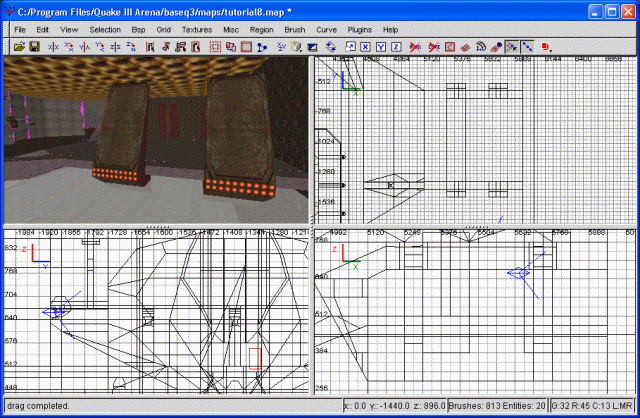This screenshot has height=418, width=640.
Task: Click the Change Views XYZ icon
Action: [x=281, y=47]
